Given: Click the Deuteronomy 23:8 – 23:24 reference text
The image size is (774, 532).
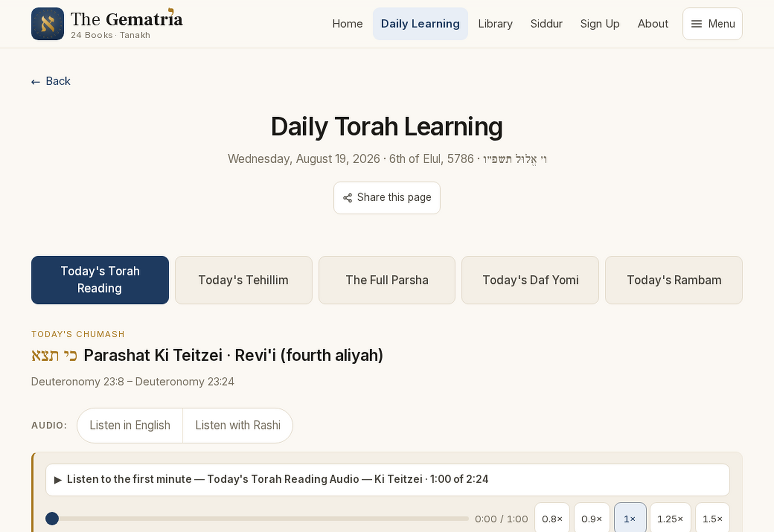Looking at the screenshot, I should point(132,382).
